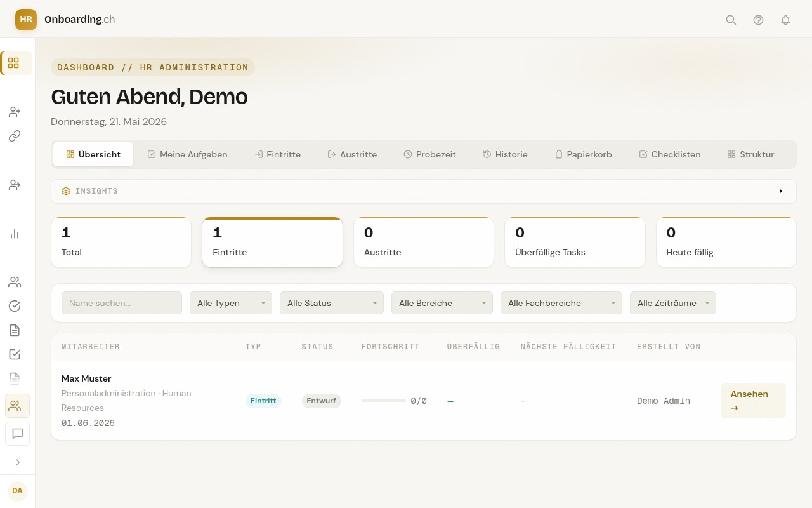
Task: Click the Eintritt type badge
Action: point(263,401)
